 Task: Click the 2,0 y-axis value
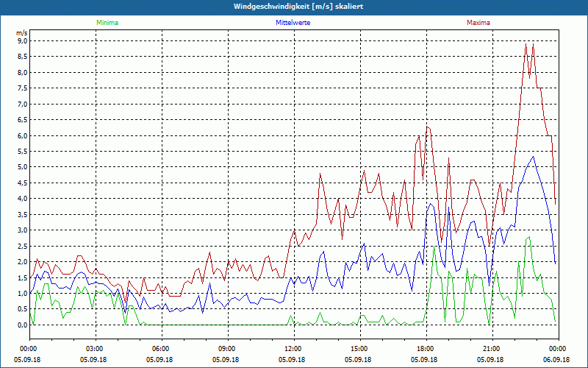pyautogui.click(x=23, y=262)
